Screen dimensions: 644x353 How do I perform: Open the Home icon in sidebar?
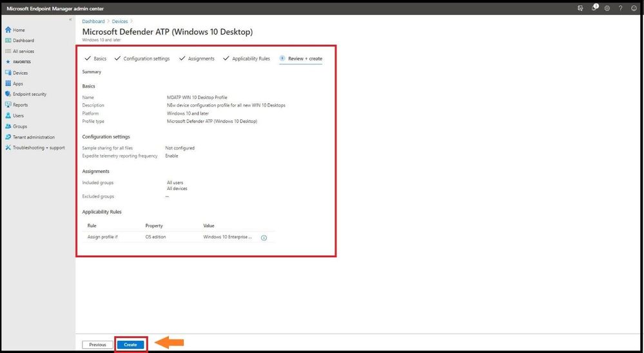8,30
